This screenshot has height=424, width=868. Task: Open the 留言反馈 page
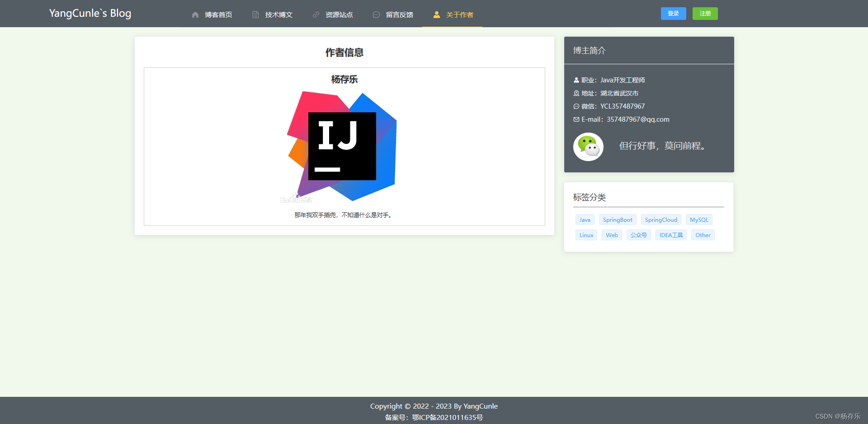[393, 15]
